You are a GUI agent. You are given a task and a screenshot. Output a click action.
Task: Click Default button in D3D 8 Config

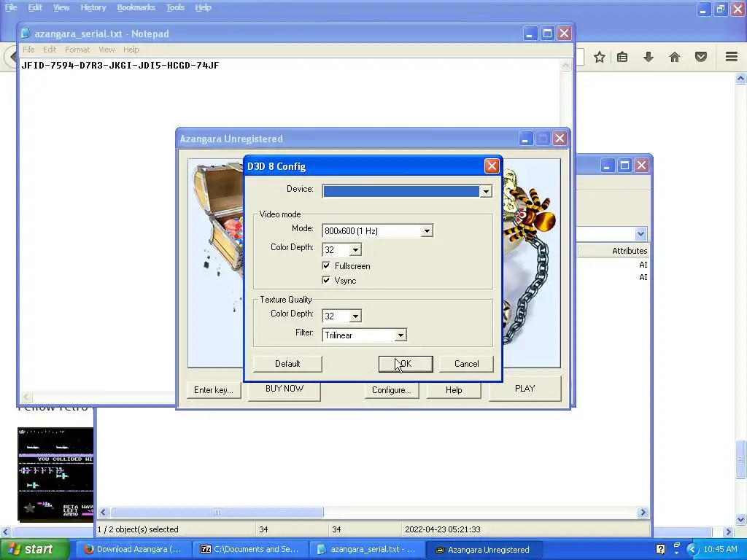[x=287, y=364]
